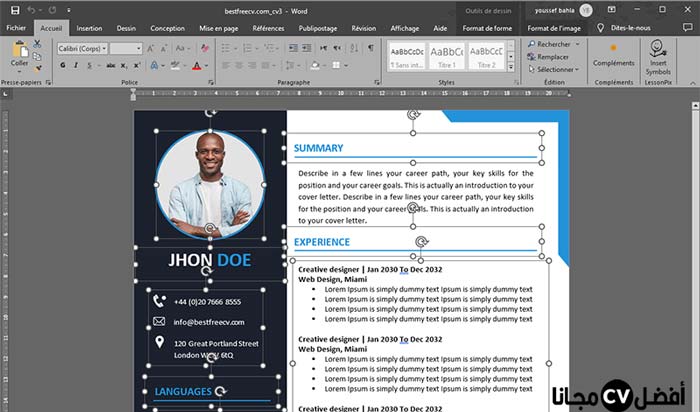This screenshot has width=700, height=412.
Task: Increase paragraph indent
Action: pyautogui.click(x=306, y=48)
